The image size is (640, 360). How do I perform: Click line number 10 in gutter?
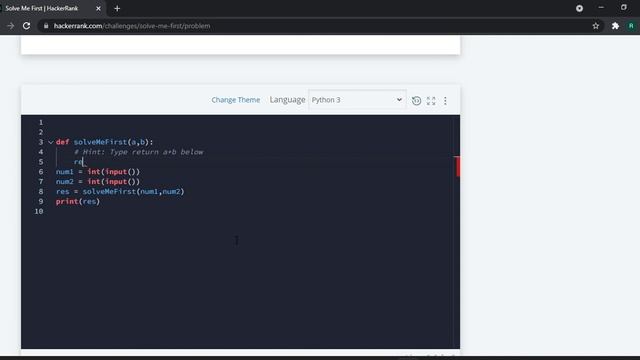[x=39, y=211]
